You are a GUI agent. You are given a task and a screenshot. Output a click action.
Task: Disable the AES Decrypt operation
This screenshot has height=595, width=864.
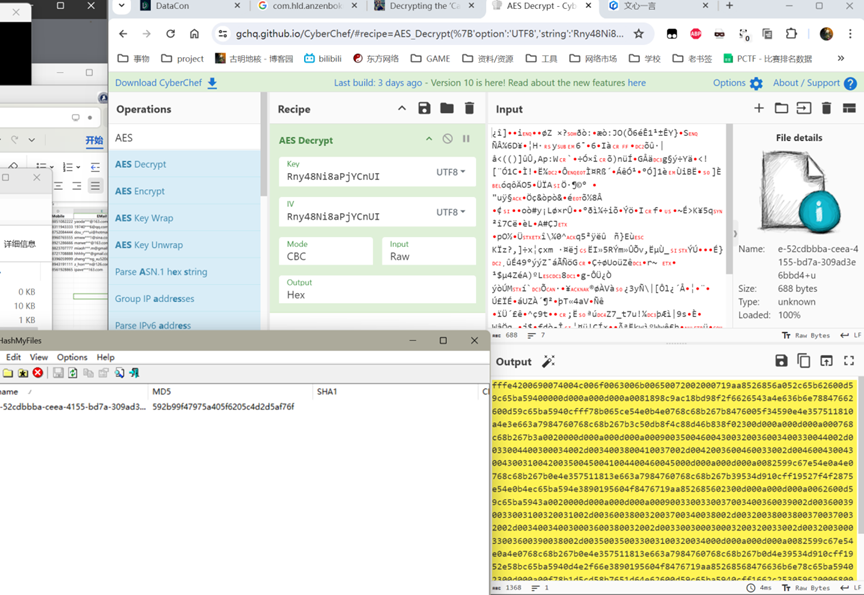(447, 139)
